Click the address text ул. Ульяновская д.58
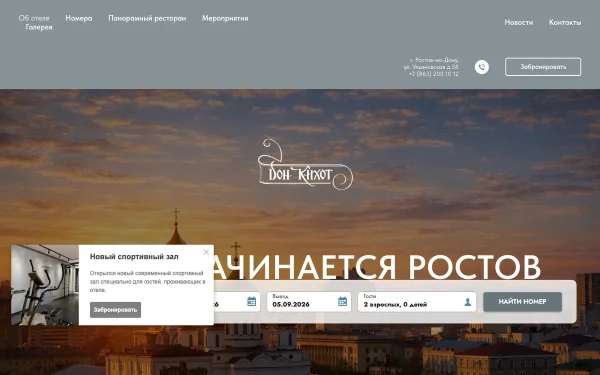 431,67
